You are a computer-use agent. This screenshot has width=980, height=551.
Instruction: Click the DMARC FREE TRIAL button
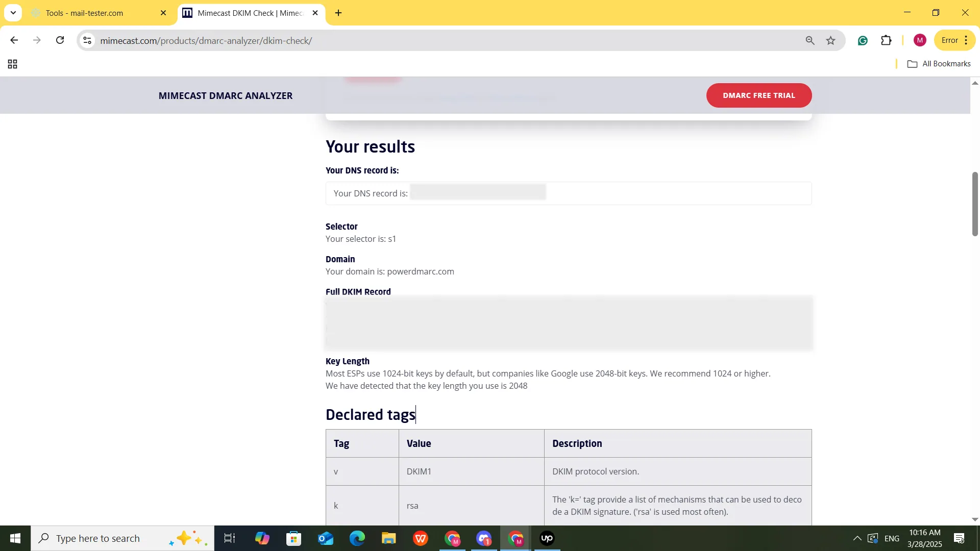click(x=759, y=95)
